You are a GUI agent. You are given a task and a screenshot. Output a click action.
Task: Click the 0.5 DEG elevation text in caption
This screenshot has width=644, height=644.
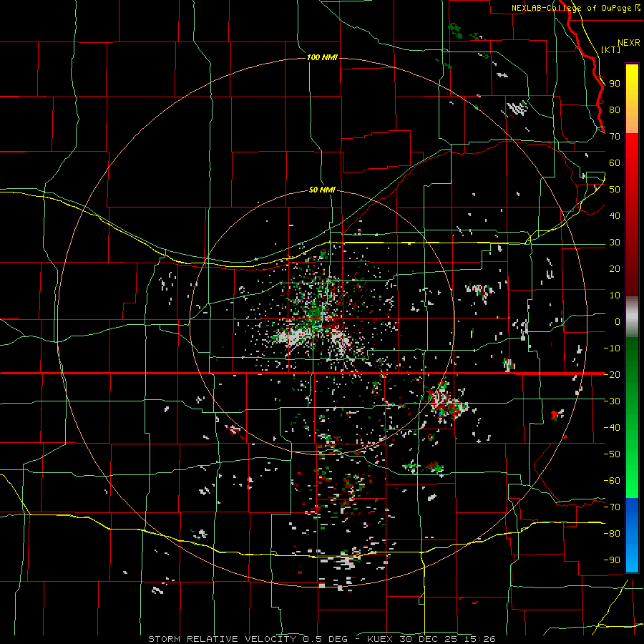pyautogui.click(x=326, y=639)
